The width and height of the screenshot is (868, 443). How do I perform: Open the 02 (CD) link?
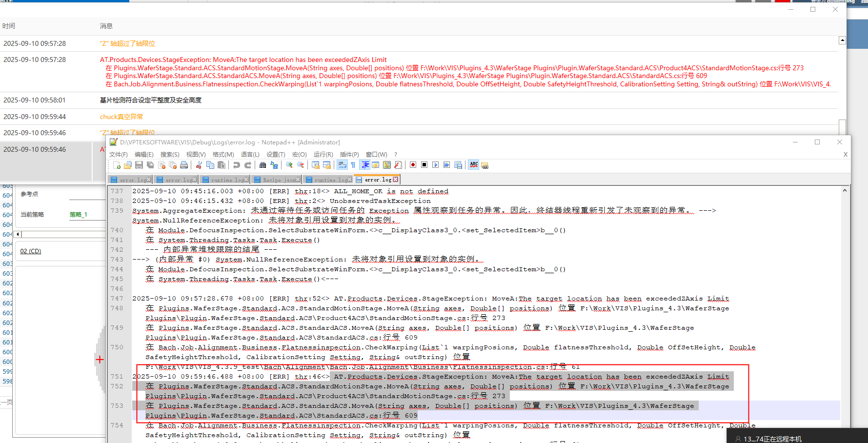click(31, 251)
